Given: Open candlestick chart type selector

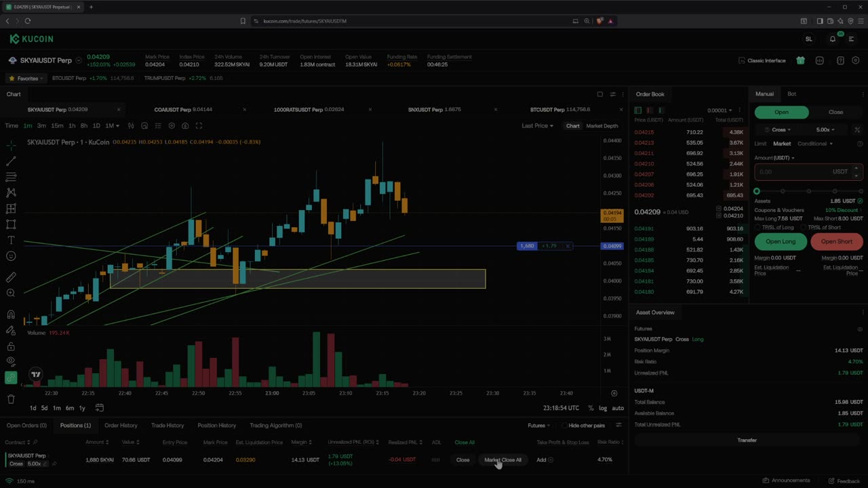Looking at the screenshot, I should 131,125.
